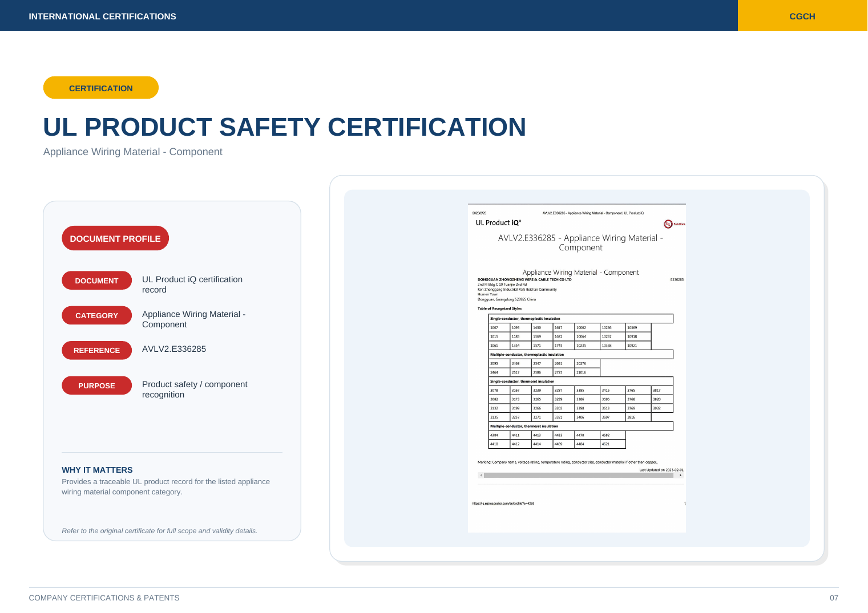Viewport: 868px width, 613px height.
Task: Click the UL Solutions logo on the certificate
Action: (x=675, y=224)
